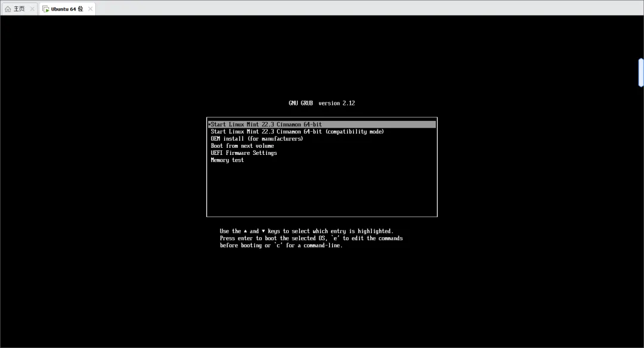
Task: Select the Memory test entry
Action: [x=227, y=160]
